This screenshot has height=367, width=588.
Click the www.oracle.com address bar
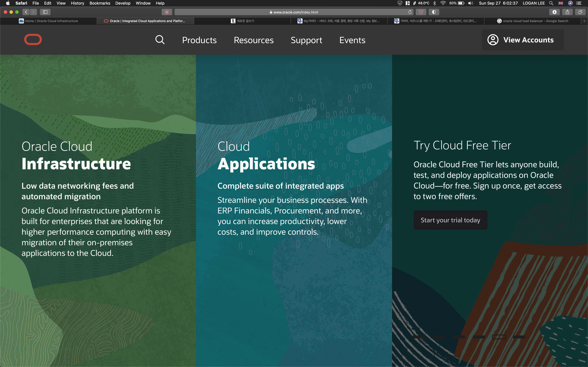point(295,12)
